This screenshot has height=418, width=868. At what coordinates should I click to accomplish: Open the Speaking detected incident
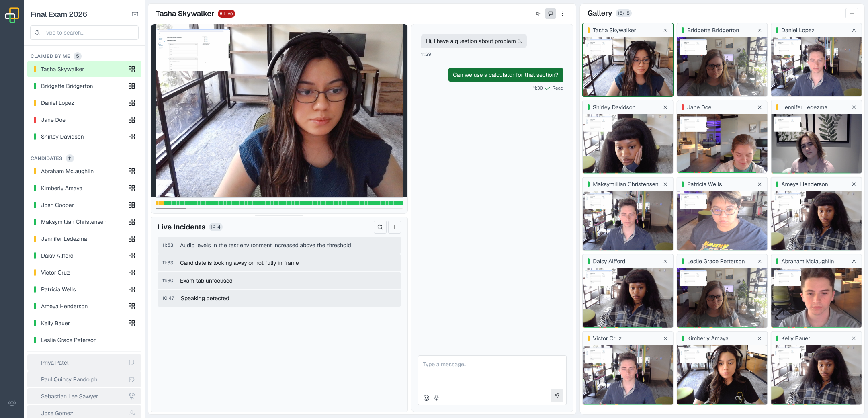coord(279,298)
